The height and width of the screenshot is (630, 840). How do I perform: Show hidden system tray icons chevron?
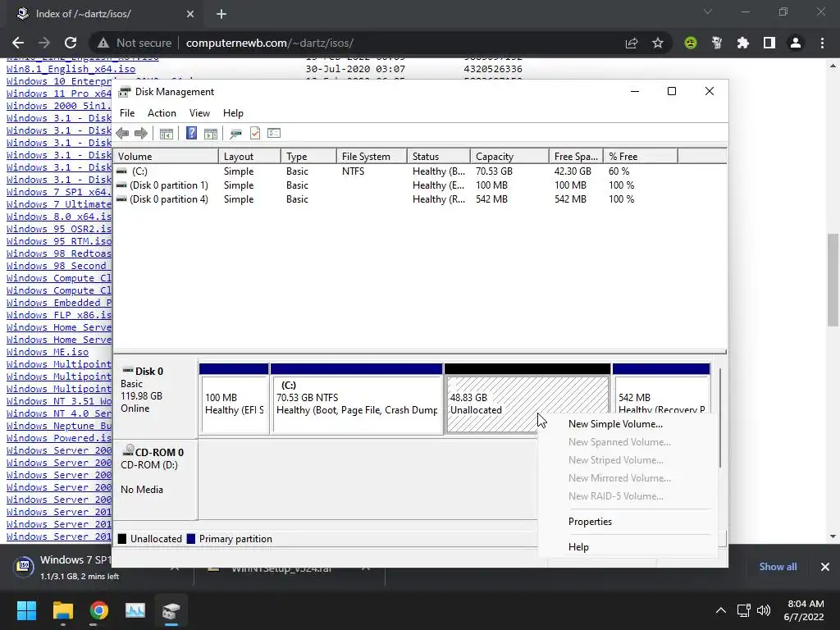click(721, 610)
